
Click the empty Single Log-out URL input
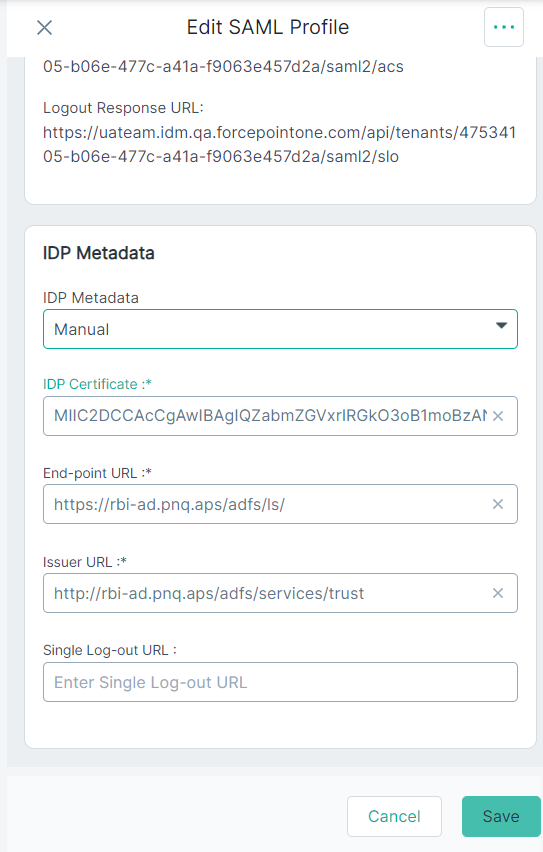[x=280, y=682]
